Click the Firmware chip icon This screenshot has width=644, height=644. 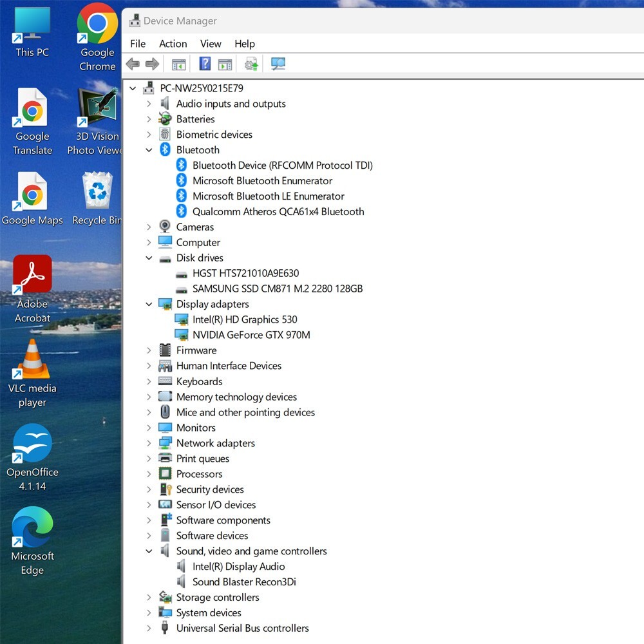pyautogui.click(x=165, y=350)
